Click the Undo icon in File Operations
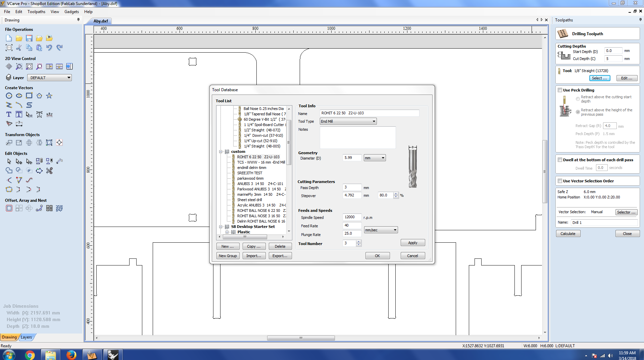644x360 pixels. click(49, 48)
